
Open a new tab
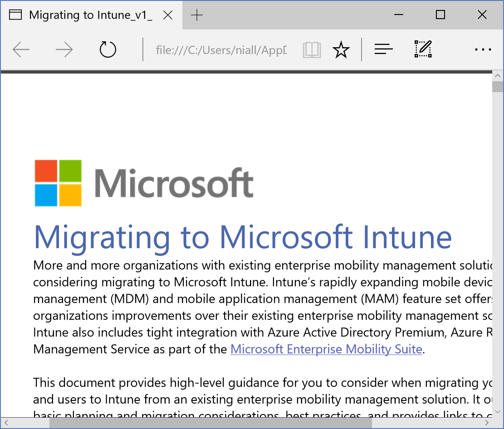pyautogui.click(x=197, y=15)
